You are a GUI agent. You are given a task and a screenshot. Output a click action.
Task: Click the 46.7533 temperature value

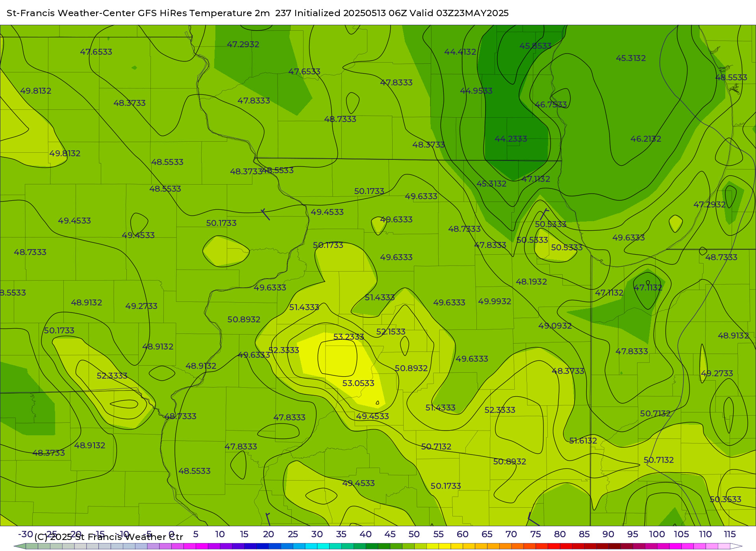[x=551, y=105]
